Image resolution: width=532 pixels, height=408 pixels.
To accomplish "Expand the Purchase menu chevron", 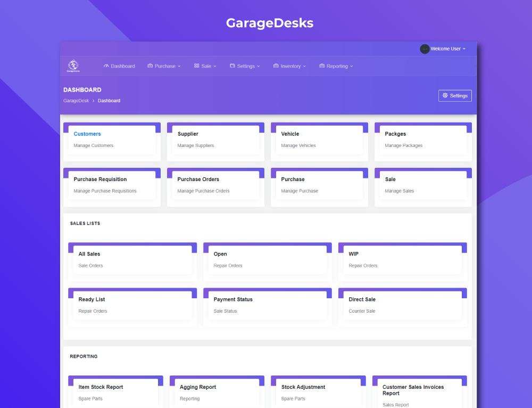I will (179, 66).
